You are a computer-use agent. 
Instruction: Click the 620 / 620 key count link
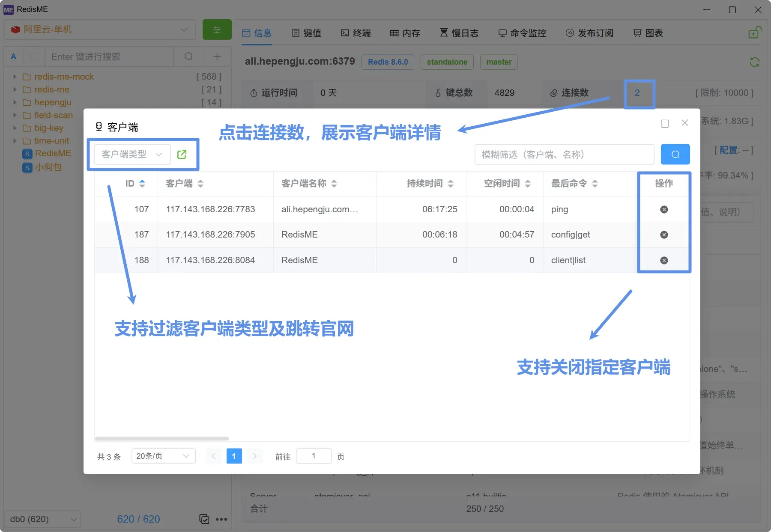(138, 519)
